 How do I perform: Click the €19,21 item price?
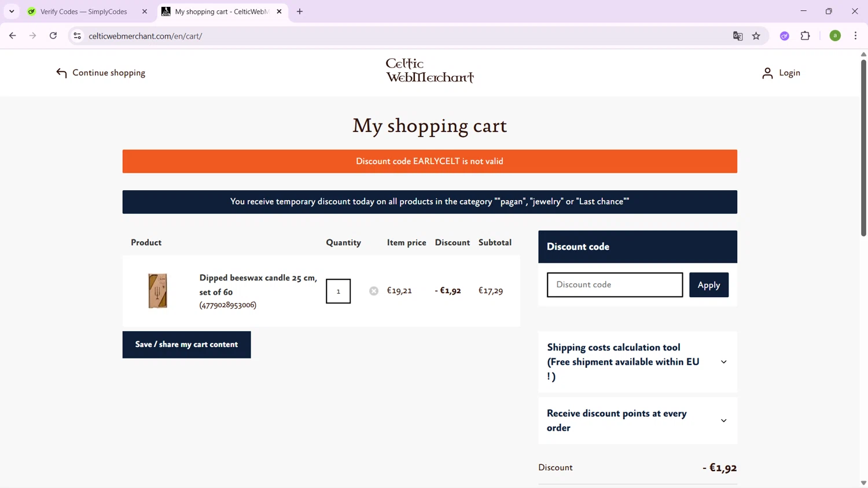coord(399,291)
